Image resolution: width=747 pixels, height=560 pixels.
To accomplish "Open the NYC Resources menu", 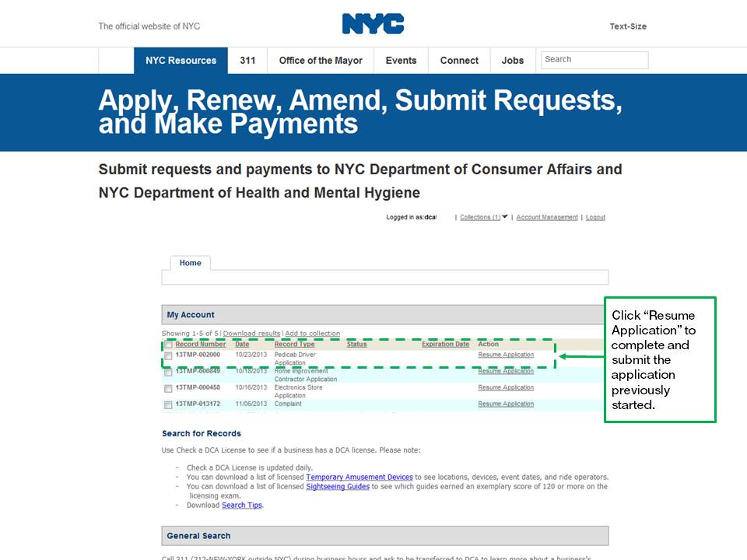I will coord(181,61).
